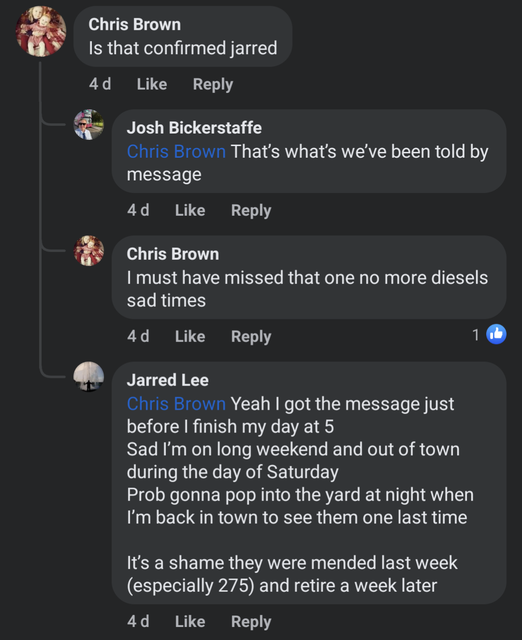Open Chris Brown mention in Jarred's reply
This screenshot has width=522, height=640.
(176, 404)
